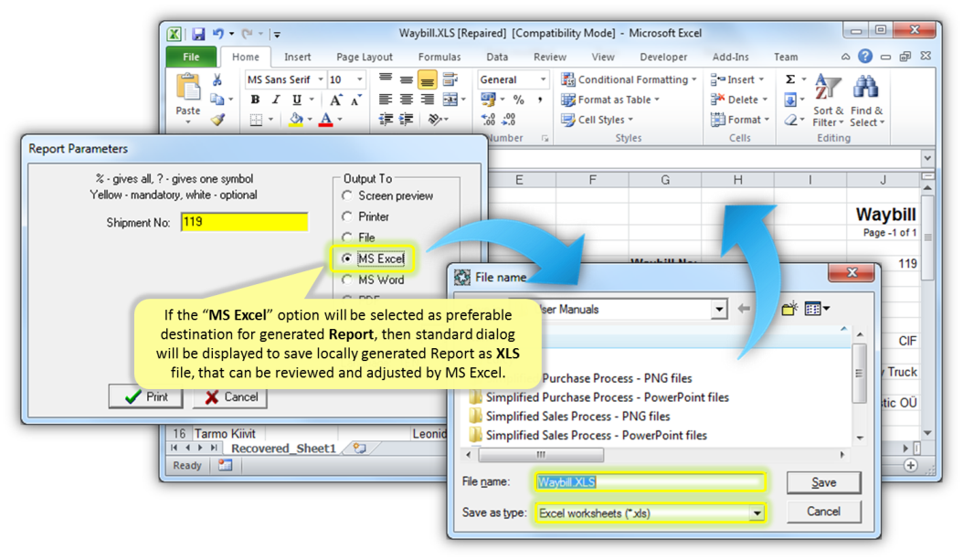Switch to the Data ribbon tab

coord(497,57)
